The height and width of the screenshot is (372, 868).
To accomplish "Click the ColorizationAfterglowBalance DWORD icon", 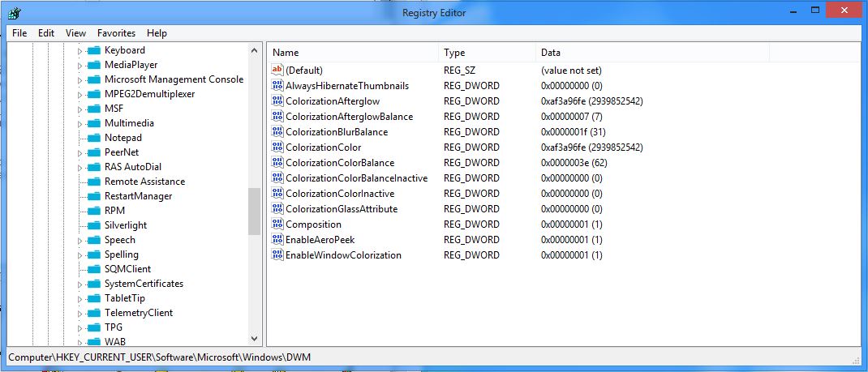I will 277,117.
